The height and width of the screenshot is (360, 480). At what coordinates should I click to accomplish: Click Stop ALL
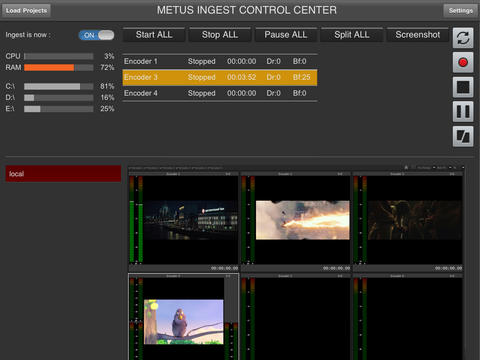click(x=220, y=35)
